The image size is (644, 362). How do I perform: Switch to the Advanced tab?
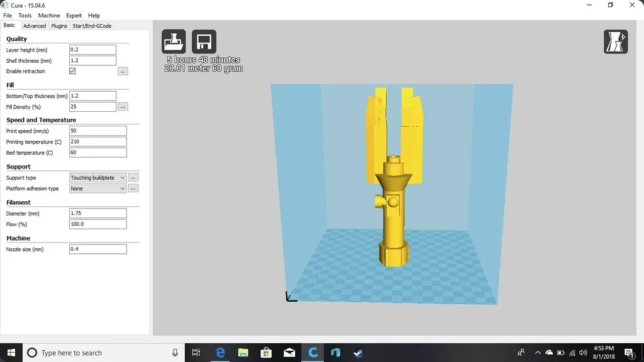pos(35,26)
